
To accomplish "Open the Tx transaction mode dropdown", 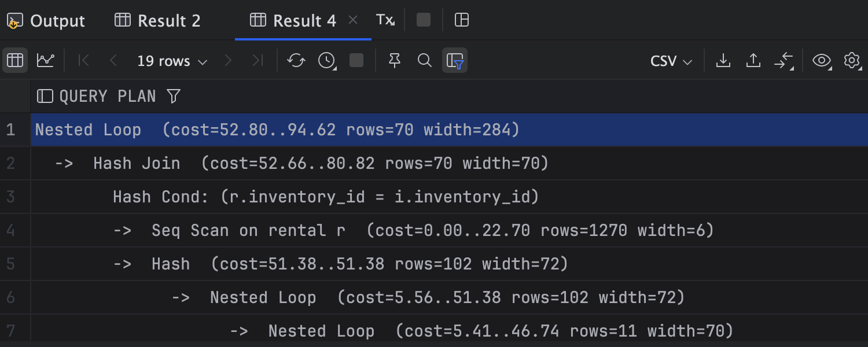I will coord(385,20).
